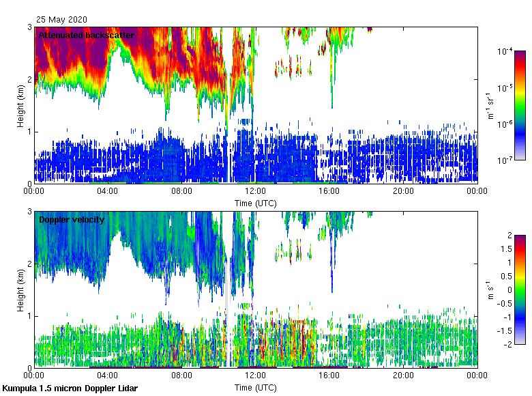Click the 12:00 tick label on backscatter plot

[x=256, y=191]
